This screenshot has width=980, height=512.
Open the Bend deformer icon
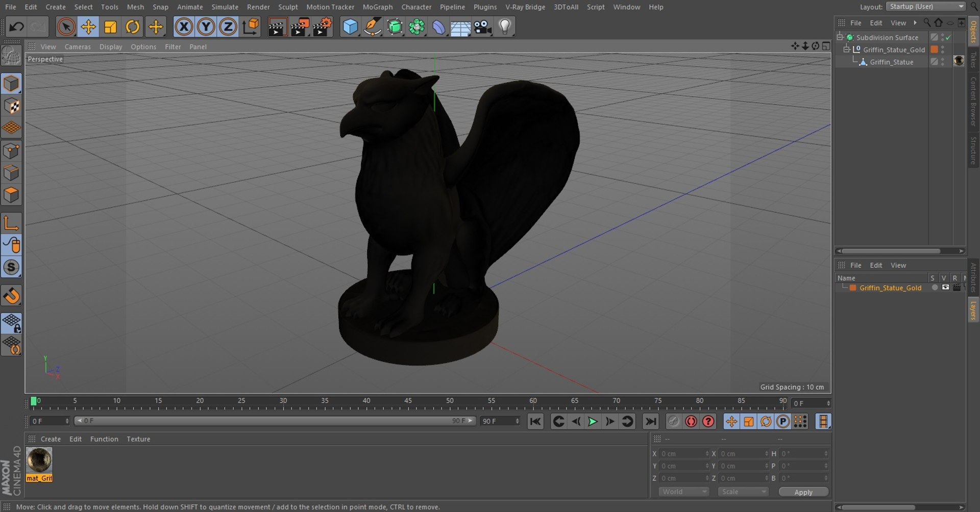click(x=438, y=27)
